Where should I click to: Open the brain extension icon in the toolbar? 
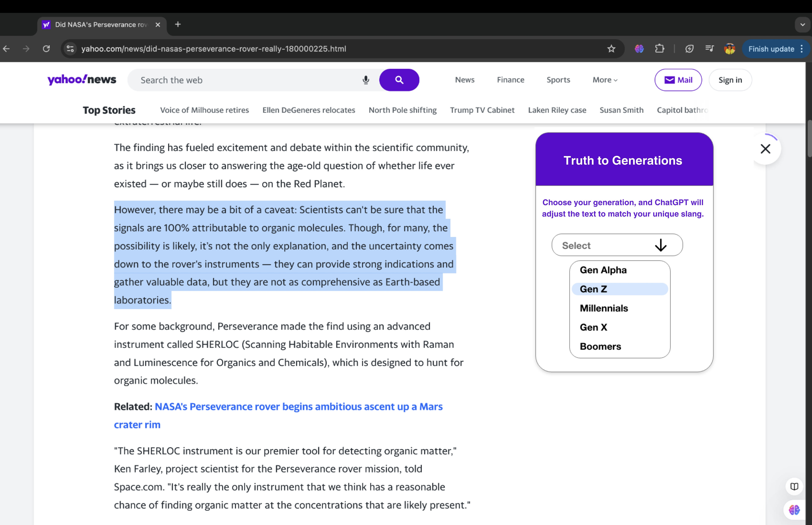(639, 49)
